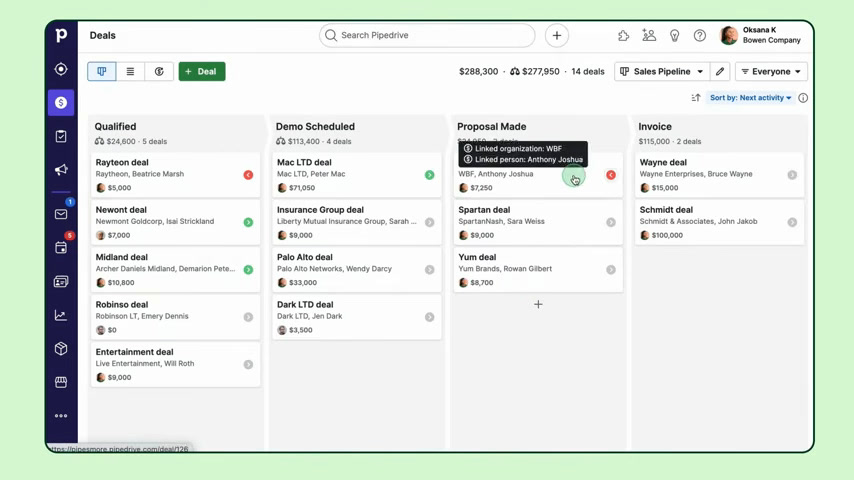This screenshot has width=854, height=480.
Task: Click activity icon on Insurance Group deal
Action: [x=430, y=222]
